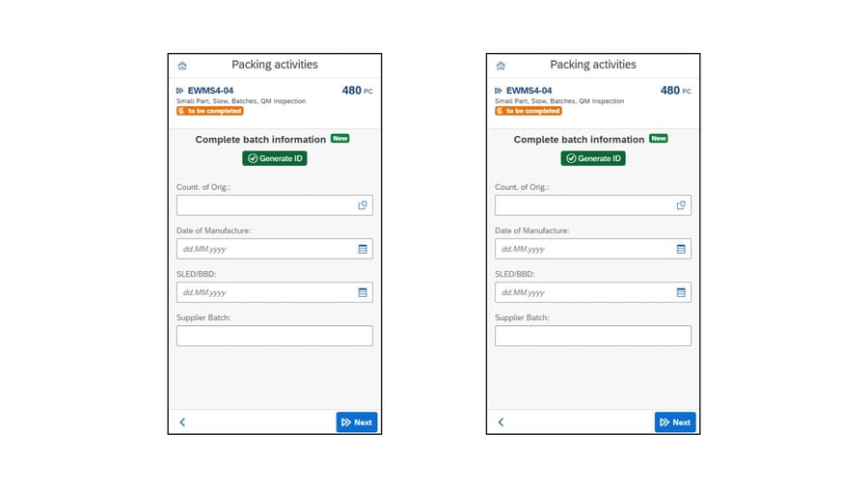Click Next button in the left panel
Screen dimensions: 868x488
pyautogui.click(x=357, y=422)
